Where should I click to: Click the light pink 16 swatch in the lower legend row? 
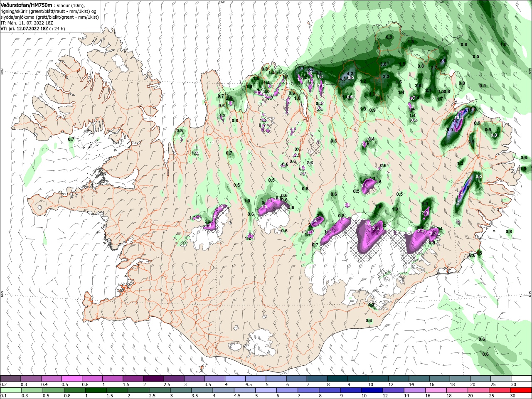coord(435,390)
